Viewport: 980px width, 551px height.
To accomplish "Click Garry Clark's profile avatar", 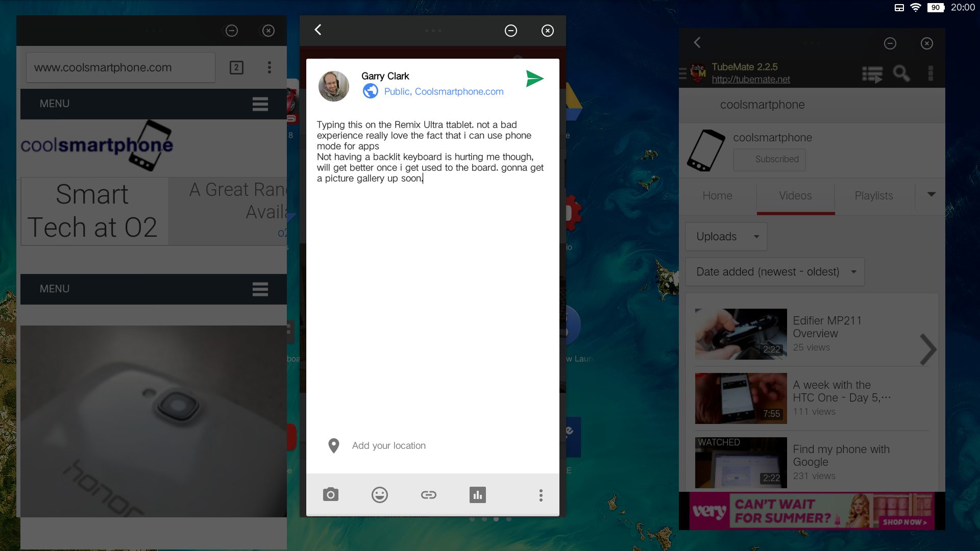I will (334, 86).
